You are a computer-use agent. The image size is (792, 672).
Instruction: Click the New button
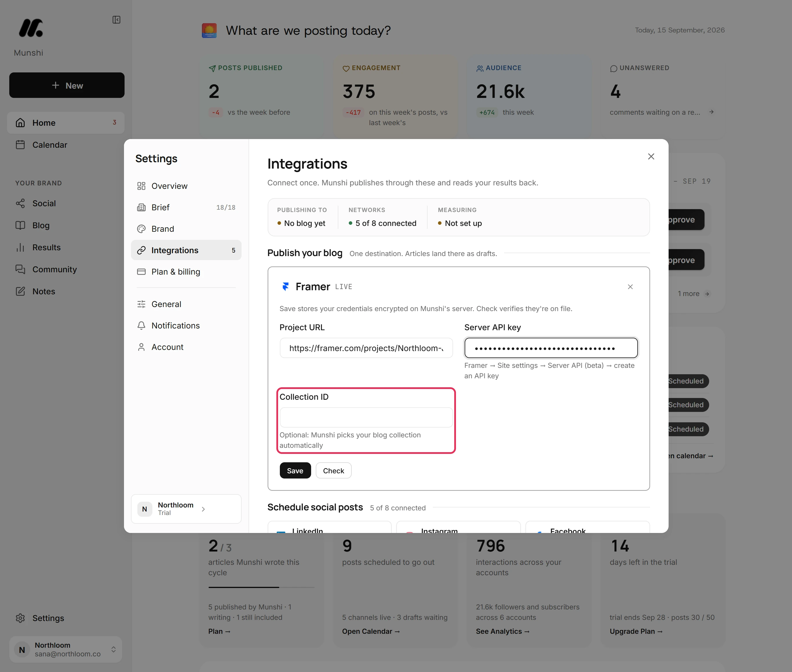[x=67, y=85]
